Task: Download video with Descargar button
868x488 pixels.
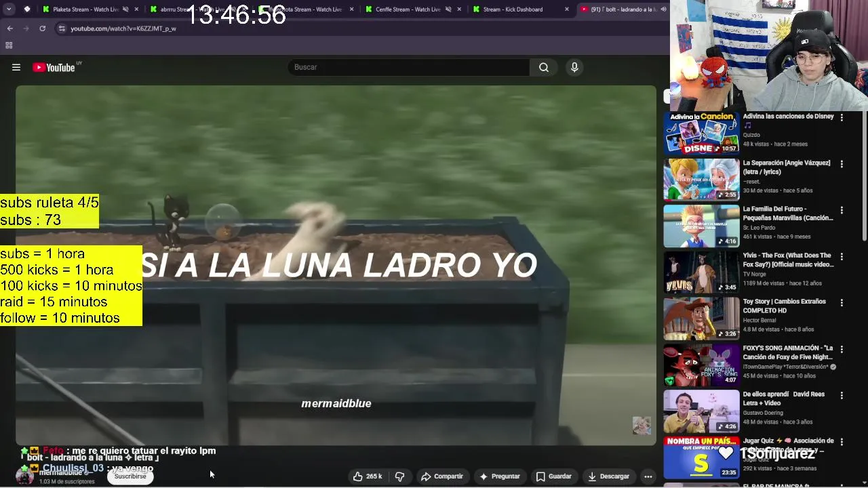Action: 608,476
